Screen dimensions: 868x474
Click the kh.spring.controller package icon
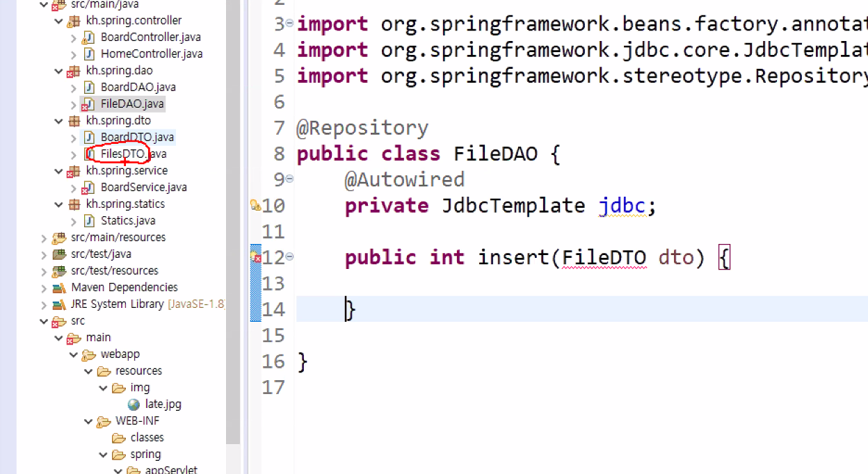pyautogui.click(x=74, y=20)
